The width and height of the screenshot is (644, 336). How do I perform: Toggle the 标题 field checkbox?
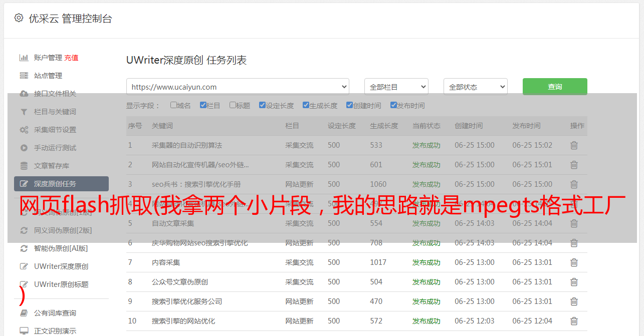click(233, 105)
